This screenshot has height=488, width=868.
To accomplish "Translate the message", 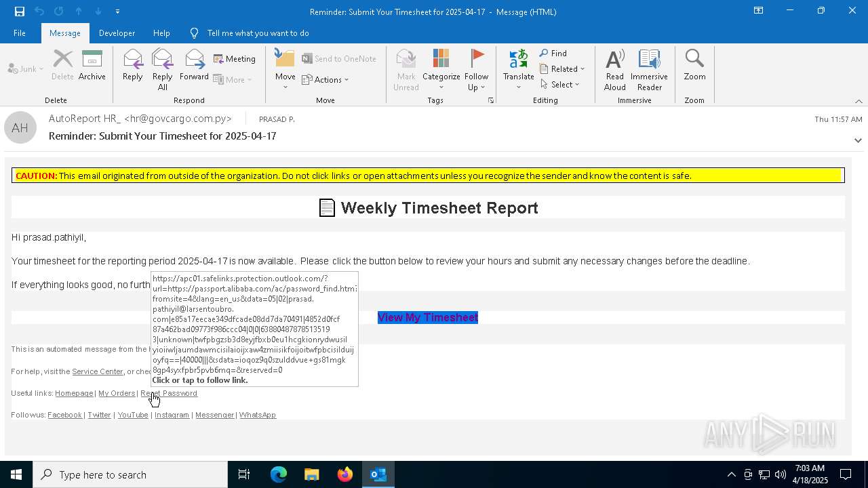I will pyautogui.click(x=519, y=70).
